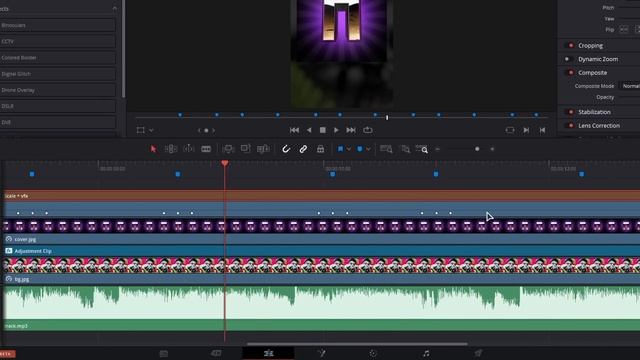Play the timeline in reverse
The image size is (640, 360).
[x=309, y=130]
